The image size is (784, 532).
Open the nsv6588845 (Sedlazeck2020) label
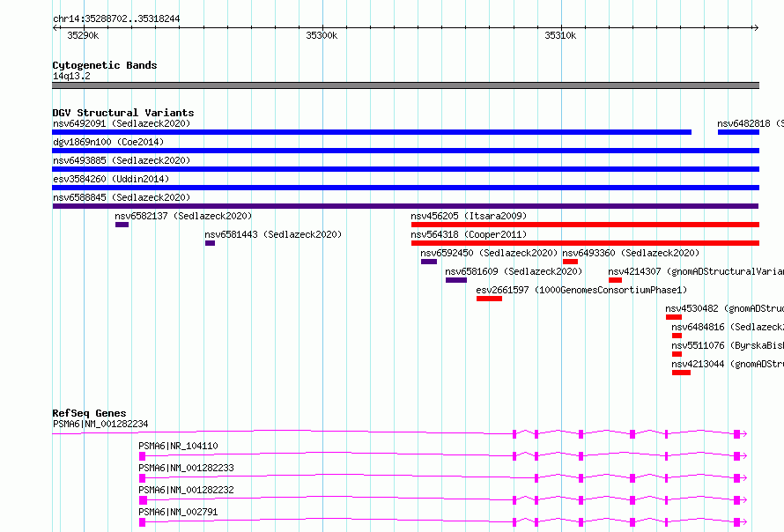[x=122, y=197]
